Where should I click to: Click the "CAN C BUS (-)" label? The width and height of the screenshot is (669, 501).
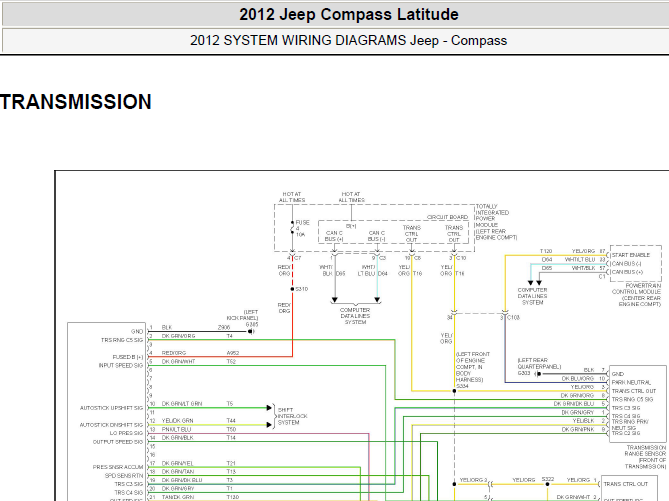(x=377, y=236)
